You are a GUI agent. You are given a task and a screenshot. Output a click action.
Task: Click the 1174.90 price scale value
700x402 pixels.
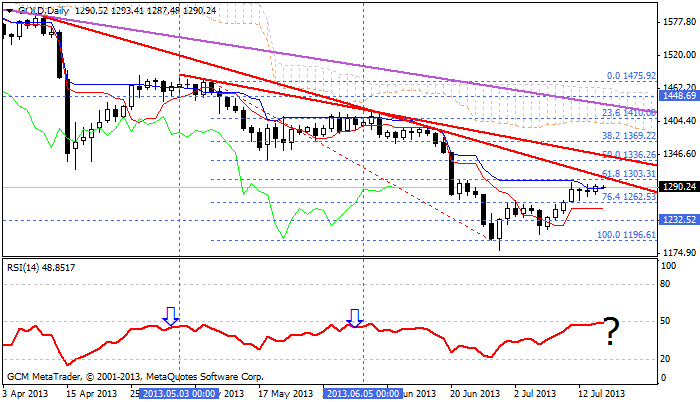pyautogui.click(x=680, y=253)
